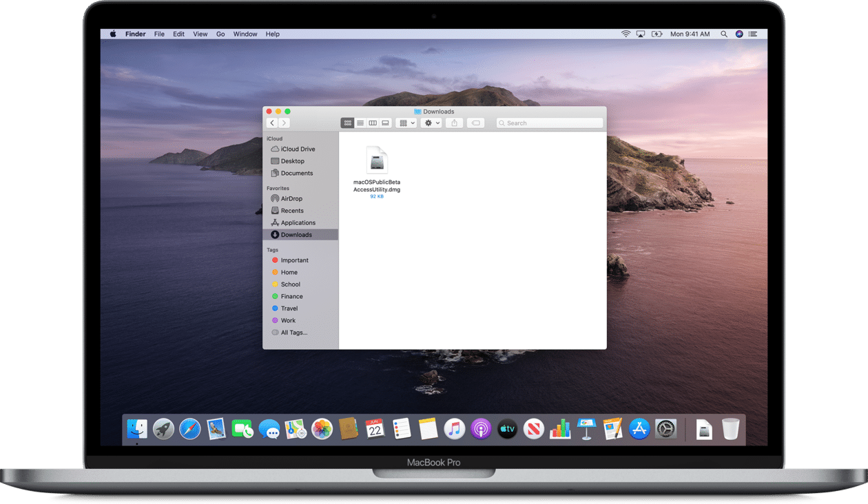Open the Edit Tags toolbar button
The image size is (868, 504).
476,123
